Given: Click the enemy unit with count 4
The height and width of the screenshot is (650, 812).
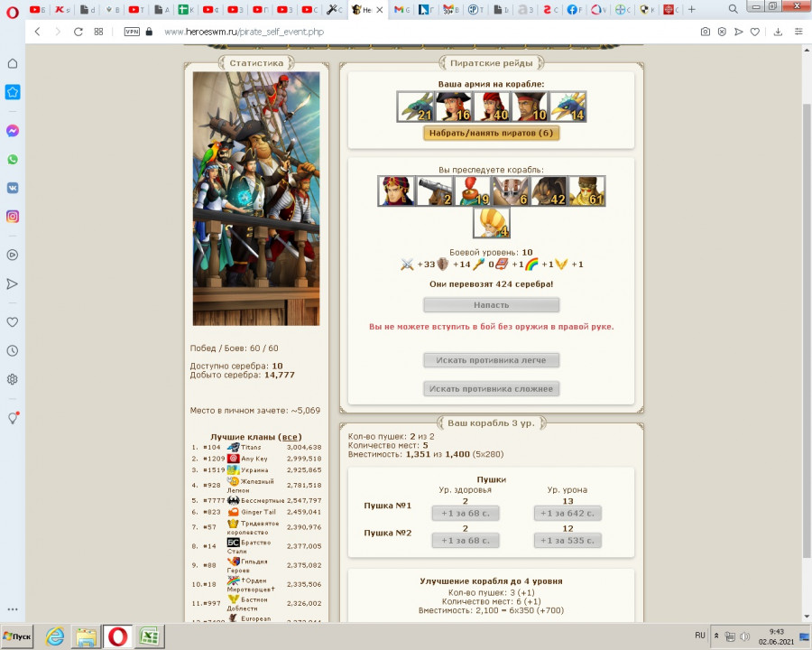Looking at the screenshot, I should pyautogui.click(x=492, y=223).
